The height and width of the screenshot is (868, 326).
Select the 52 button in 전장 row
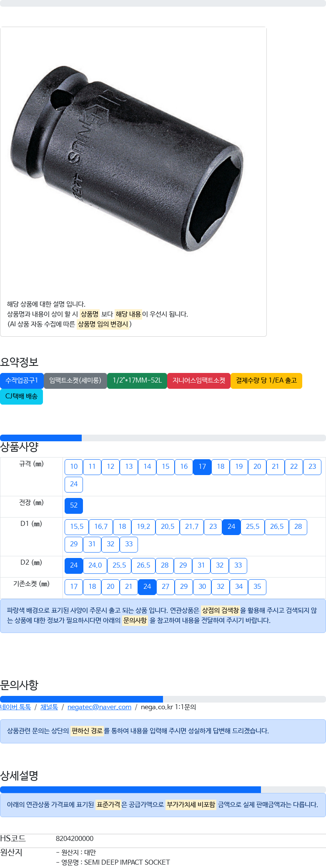point(74,505)
